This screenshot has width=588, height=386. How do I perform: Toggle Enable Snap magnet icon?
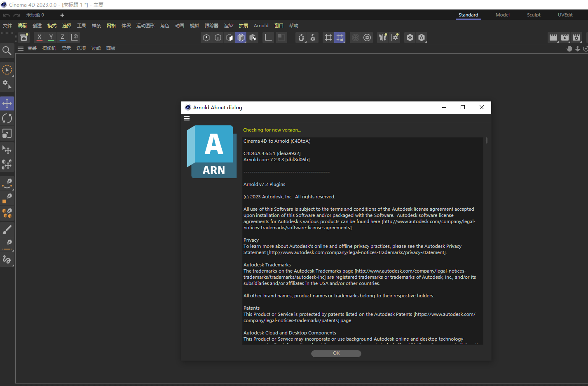click(301, 38)
